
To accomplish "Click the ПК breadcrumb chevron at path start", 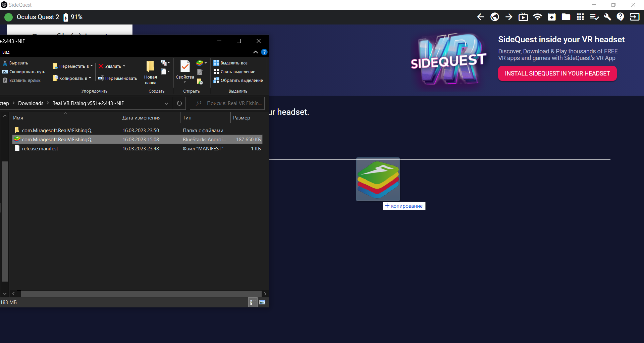I will tap(14, 103).
